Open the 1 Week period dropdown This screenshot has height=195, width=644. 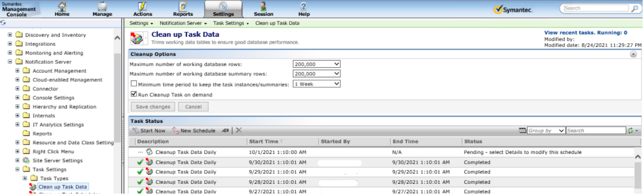(317, 84)
